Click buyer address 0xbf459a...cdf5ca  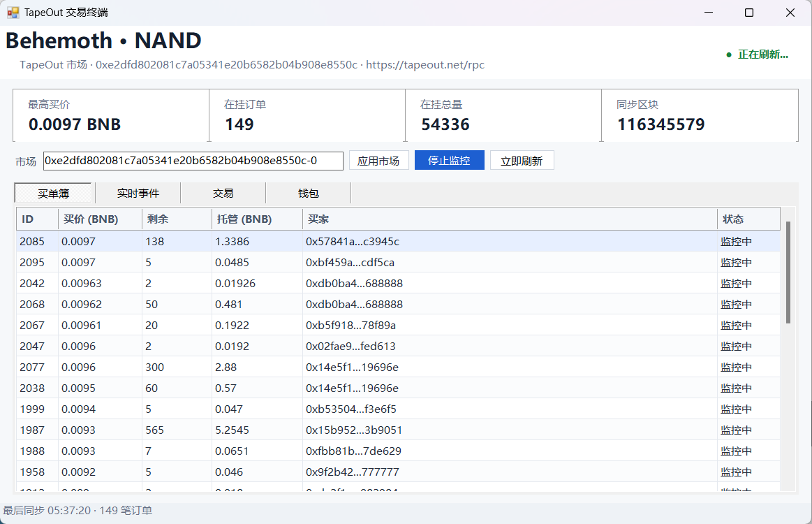point(350,262)
